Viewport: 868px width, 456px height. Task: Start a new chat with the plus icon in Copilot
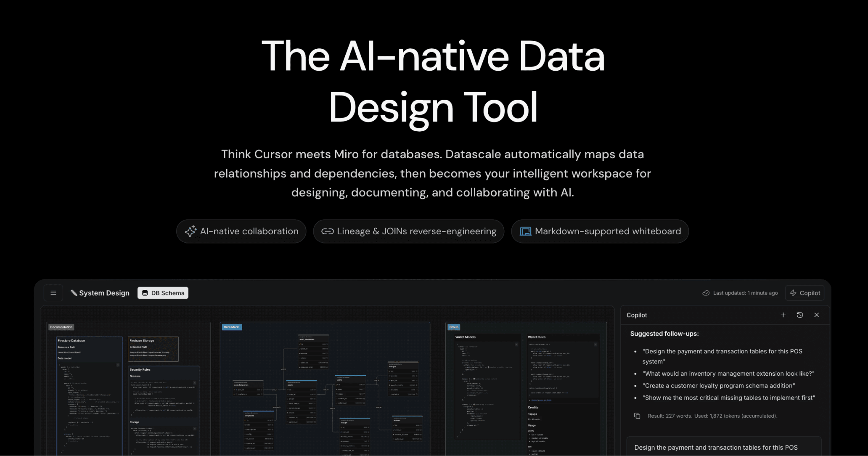[783, 315]
